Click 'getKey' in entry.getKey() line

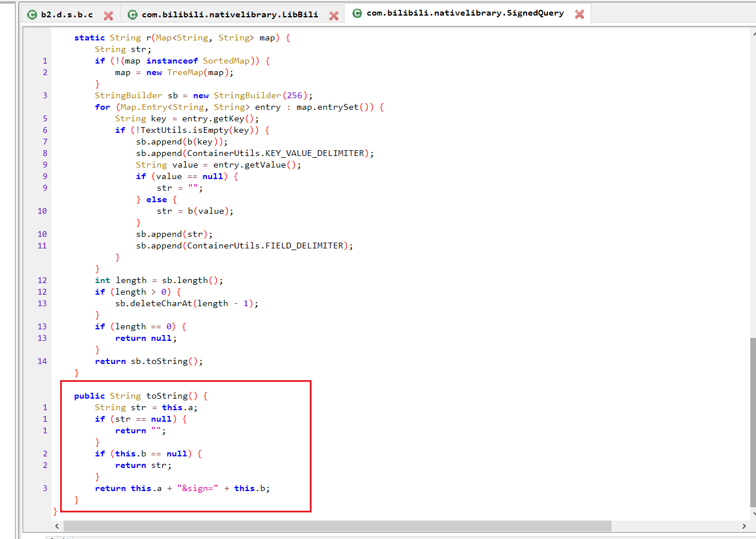click(x=229, y=118)
